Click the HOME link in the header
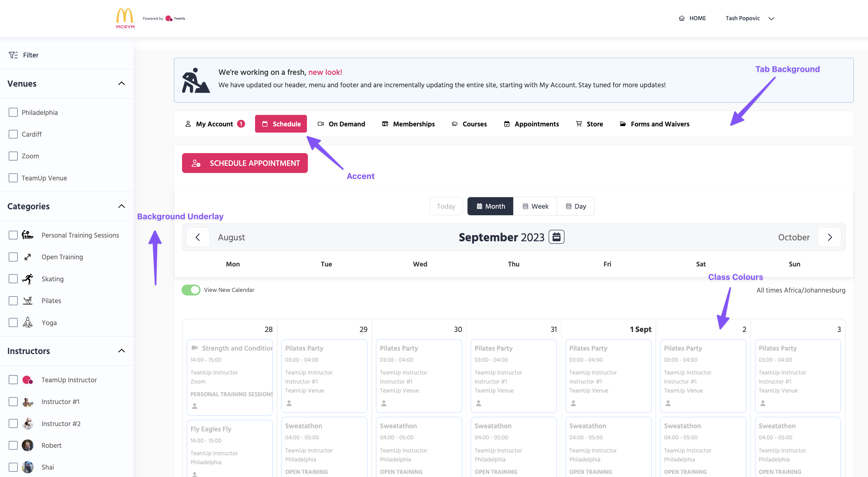Screen dimensions: 868x477 coord(692,19)
